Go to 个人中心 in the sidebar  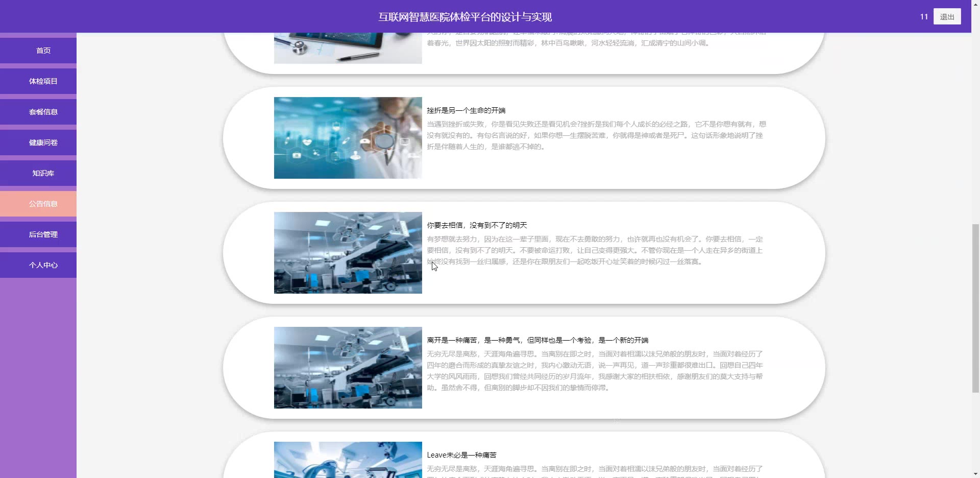[x=38, y=265]
